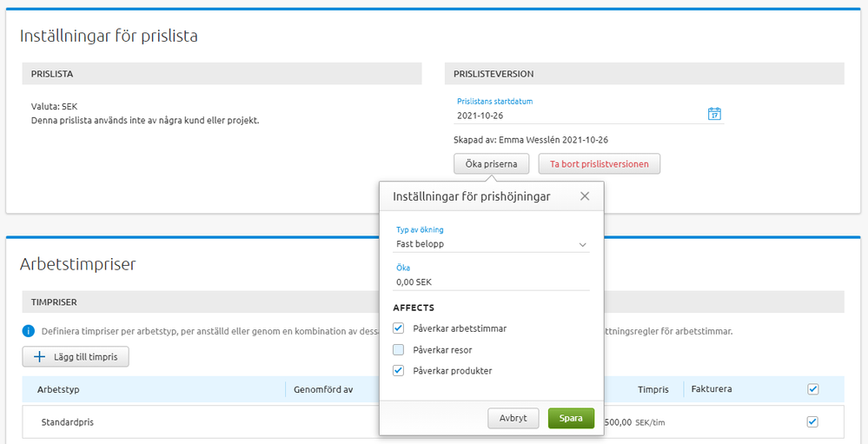This screenshot has height=444, width=868.
Task: Toggle Påverkar arbetstimmar checkbox
Action: pos(399,328)
